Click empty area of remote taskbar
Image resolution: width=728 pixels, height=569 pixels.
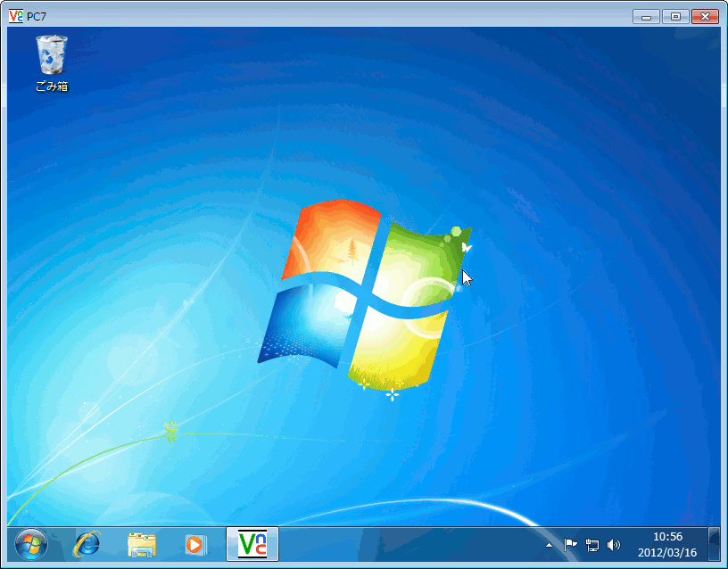pyautogui.click(x=410, y=543)
